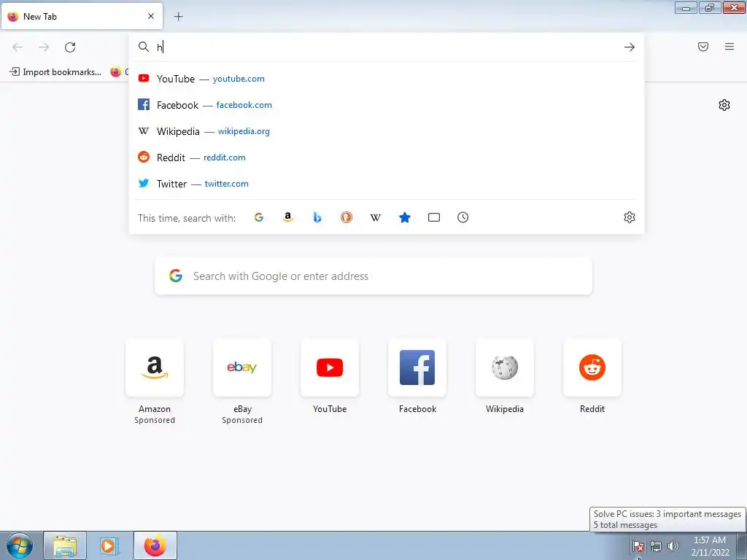The height and width of the screenshot is (560, 747).
Task: Click the address bar text field
Action: click(x=386, y=47)
